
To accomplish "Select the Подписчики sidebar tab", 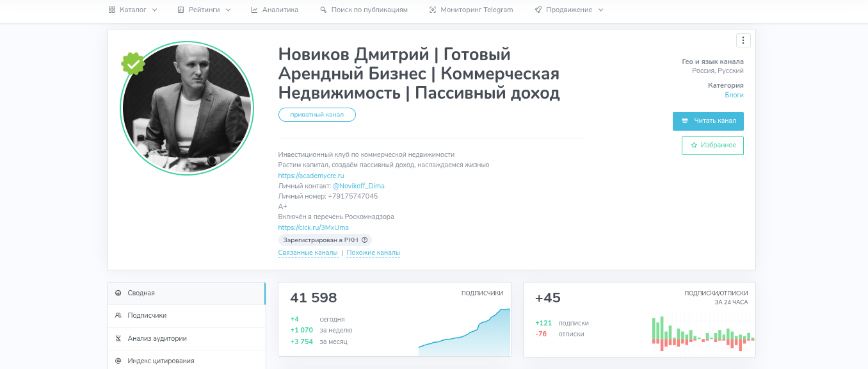I will [186, 316].
